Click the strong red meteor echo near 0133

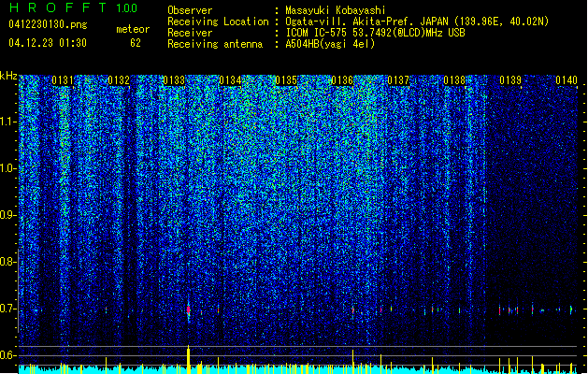click(188, 309)
